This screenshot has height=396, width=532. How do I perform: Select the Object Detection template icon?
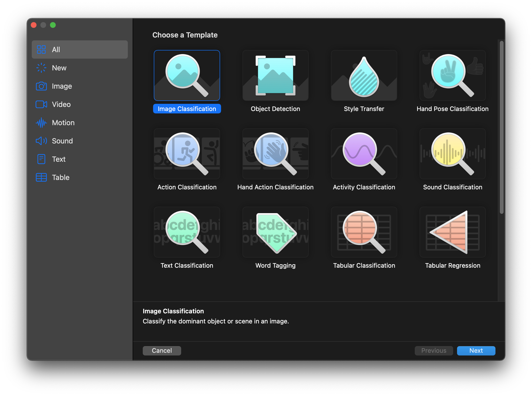click(x=275, y=75)
